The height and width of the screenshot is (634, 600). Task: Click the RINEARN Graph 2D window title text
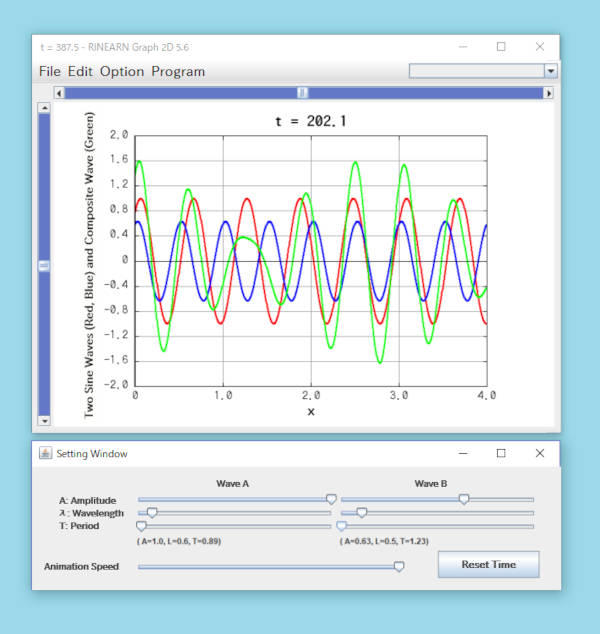[114, 47]
